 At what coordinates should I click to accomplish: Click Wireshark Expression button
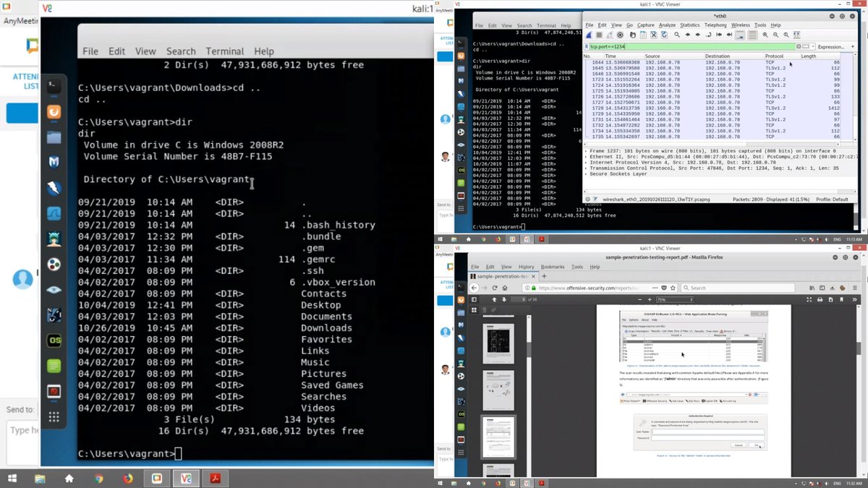831,46
